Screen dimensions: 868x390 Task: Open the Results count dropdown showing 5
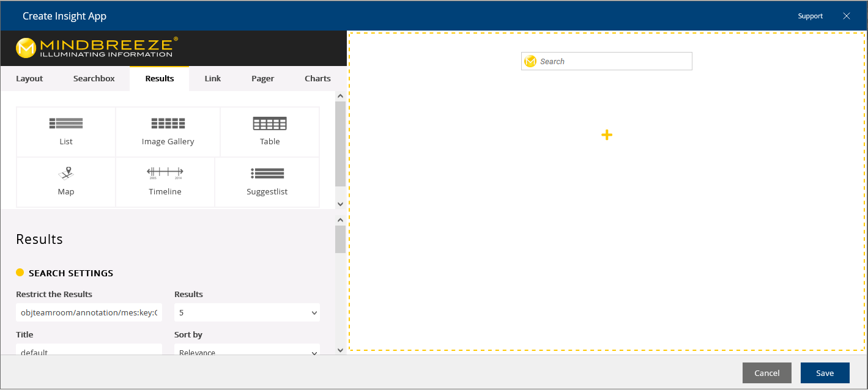click(x=247, y=312)
